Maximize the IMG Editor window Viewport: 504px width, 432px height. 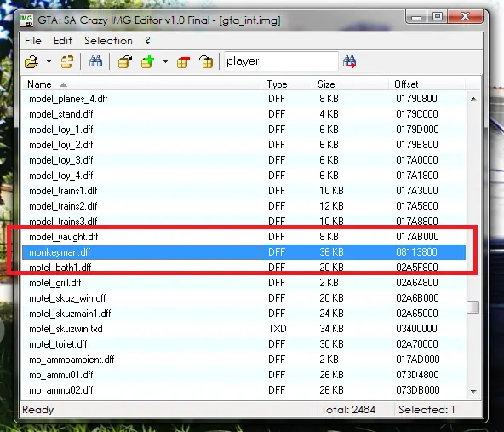coord(437,17)
